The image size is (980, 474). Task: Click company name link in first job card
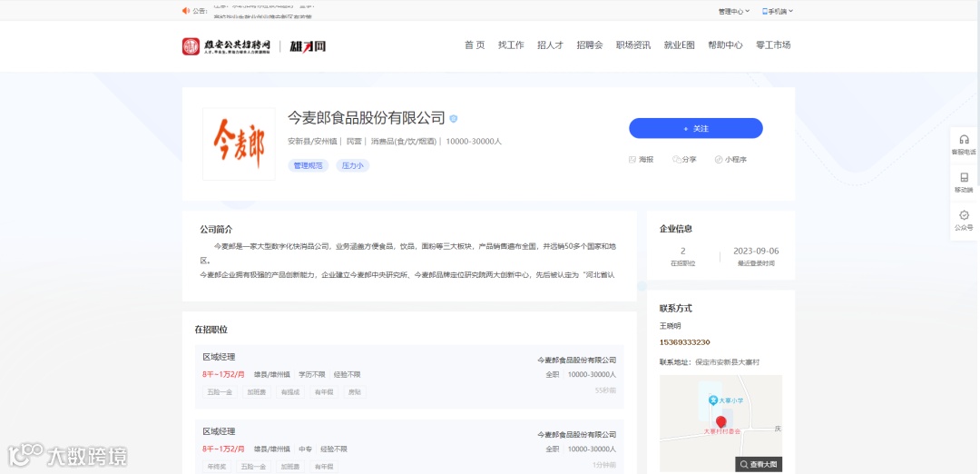point(577,360)
